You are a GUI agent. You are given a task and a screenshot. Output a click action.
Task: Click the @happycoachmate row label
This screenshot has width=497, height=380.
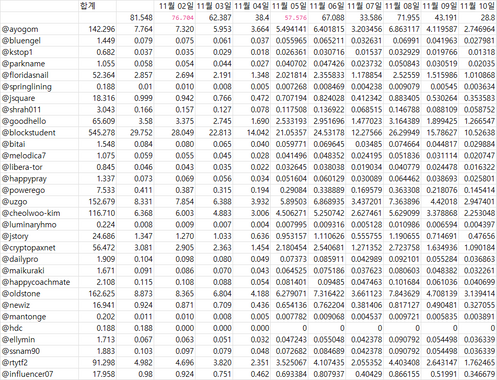point(36,282)
